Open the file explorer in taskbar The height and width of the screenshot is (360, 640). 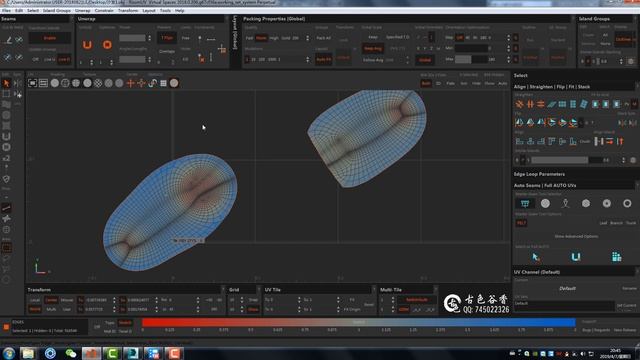(x=28, y=353)
